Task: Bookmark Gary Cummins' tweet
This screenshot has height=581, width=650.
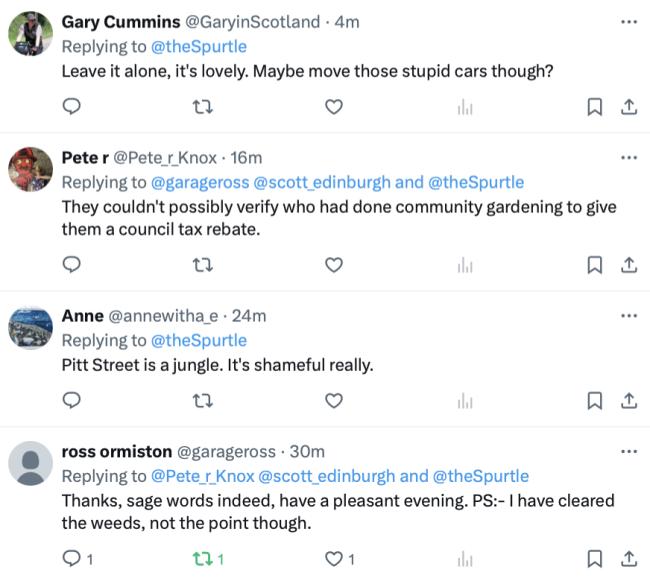Action: (594, 107)
